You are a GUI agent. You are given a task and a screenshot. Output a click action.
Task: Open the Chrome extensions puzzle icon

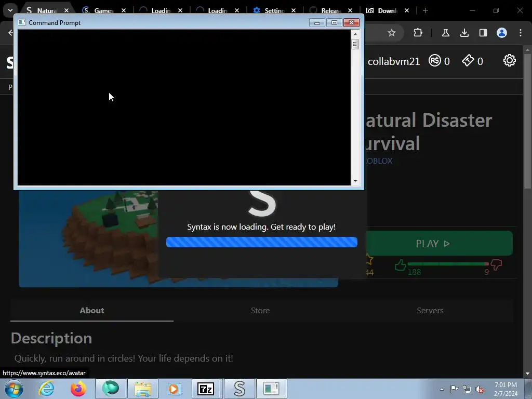pos(418,33)
